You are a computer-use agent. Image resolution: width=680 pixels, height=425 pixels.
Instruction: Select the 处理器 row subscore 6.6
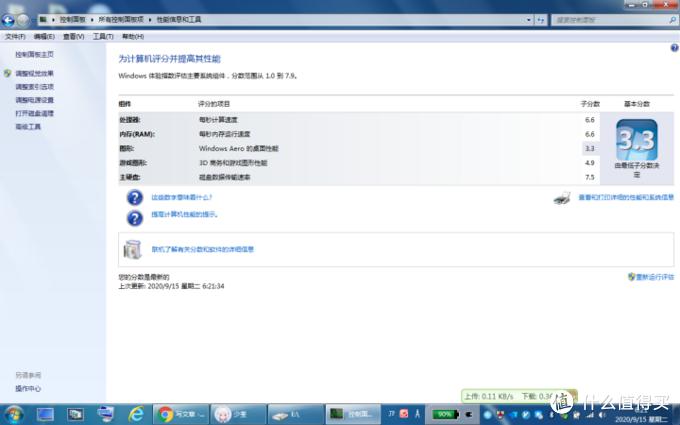tap(590, 120)
